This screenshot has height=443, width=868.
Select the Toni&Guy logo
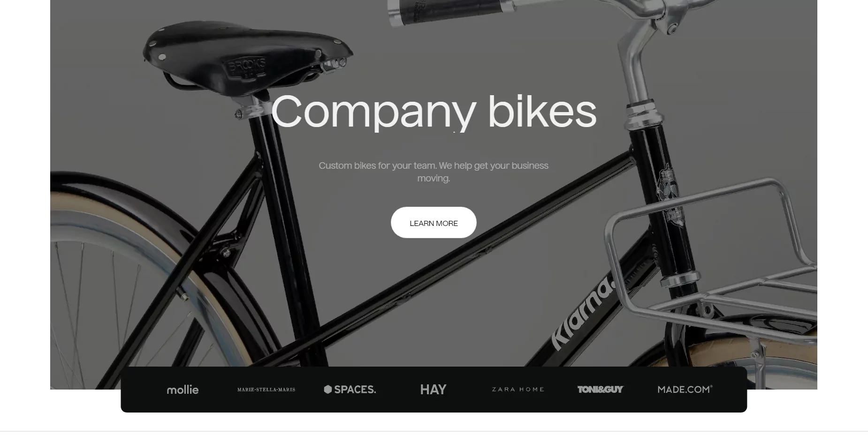coord(601,390)
